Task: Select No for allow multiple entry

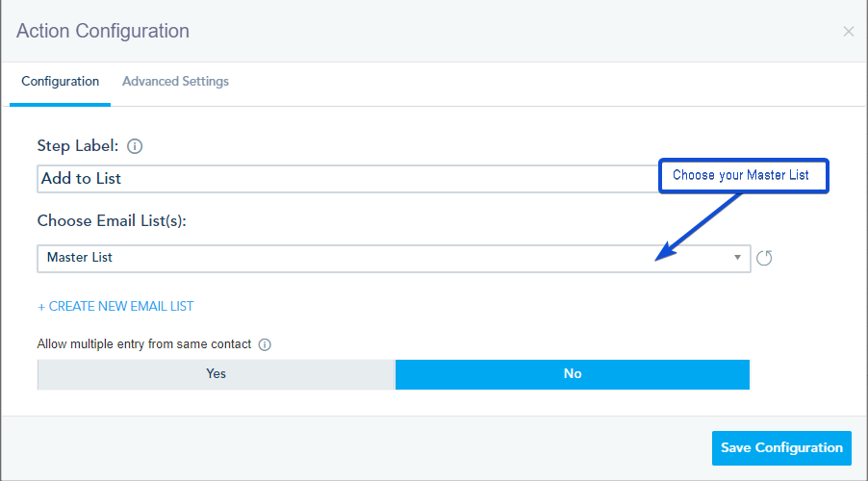Action: pos(573,374)
